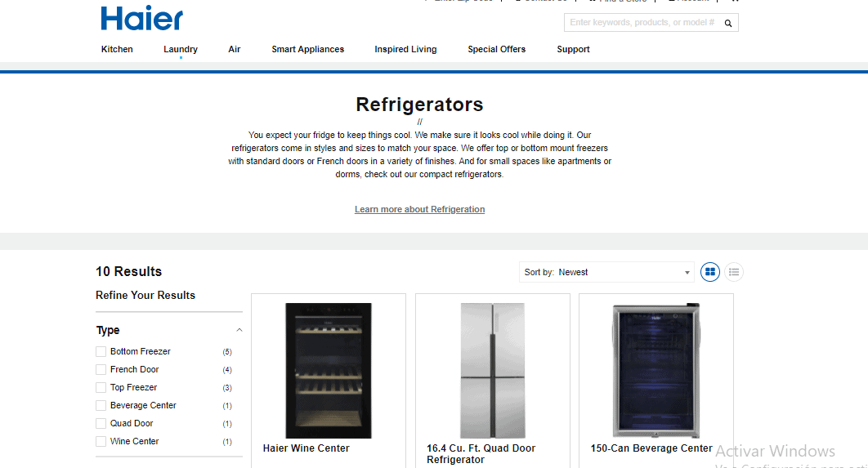Viewport: 868px width, 468px height.
Task: Open the Inspired Living menu
Action: (405, 49)
